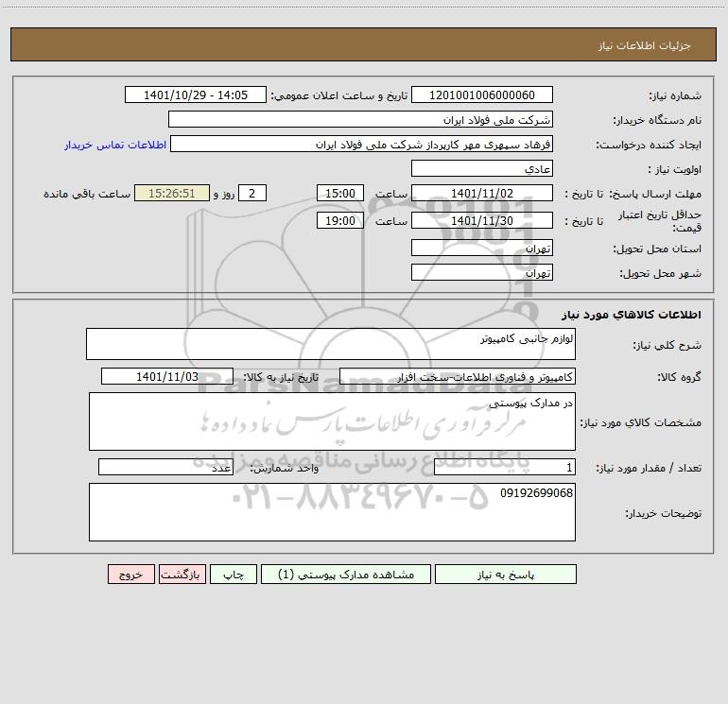Click the delivery city field تهران
The height and width of the screenshot is (704, 728).
(482, 272)
